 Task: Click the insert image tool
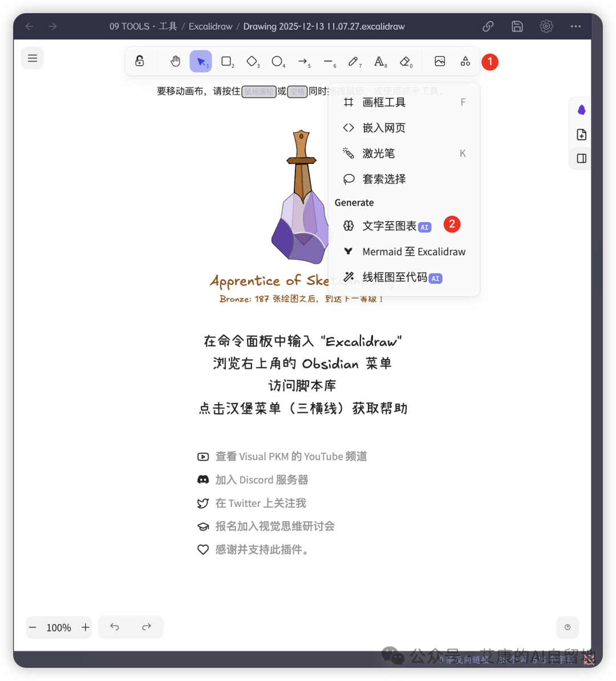[440, 61]
